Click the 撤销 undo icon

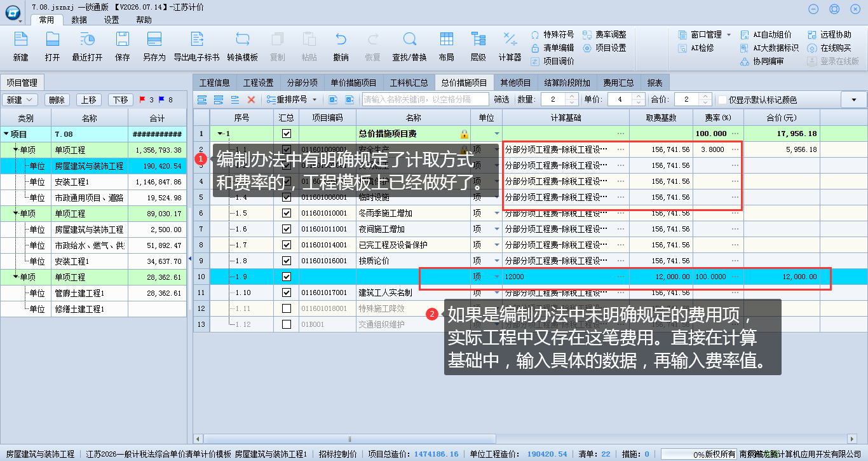(x=341, y=39)
